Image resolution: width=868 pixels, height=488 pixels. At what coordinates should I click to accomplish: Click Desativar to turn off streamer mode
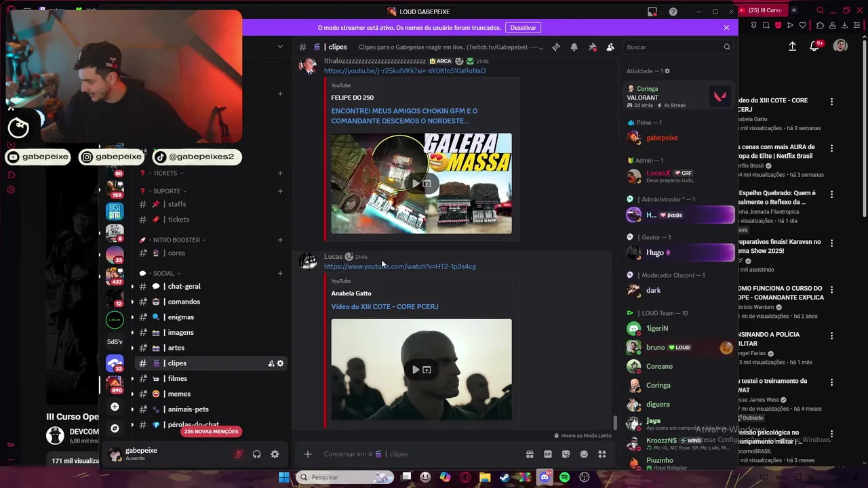click(523, 28)
